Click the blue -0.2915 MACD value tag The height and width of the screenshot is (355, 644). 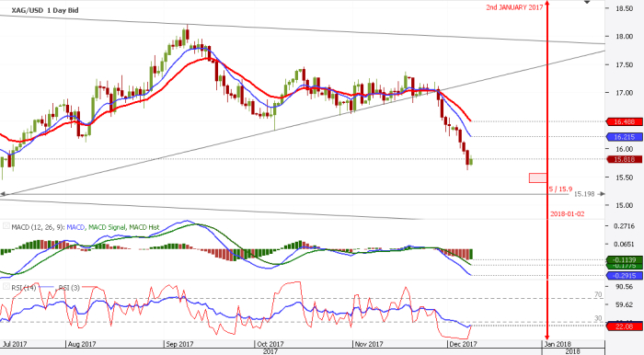tap(625, 276)
